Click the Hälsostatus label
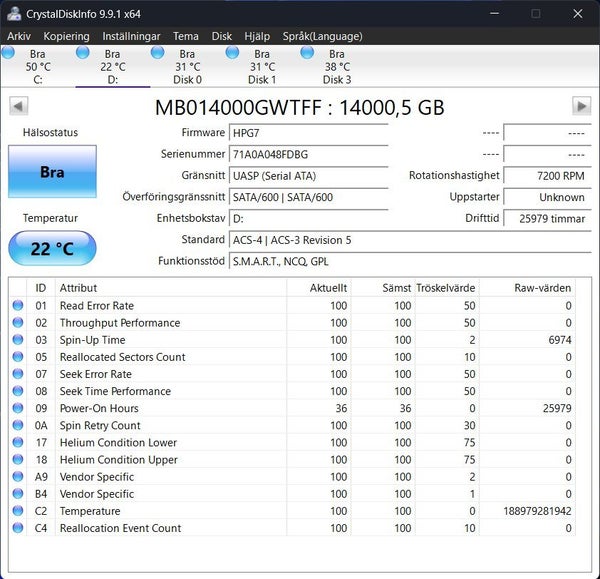 point(51,132)
